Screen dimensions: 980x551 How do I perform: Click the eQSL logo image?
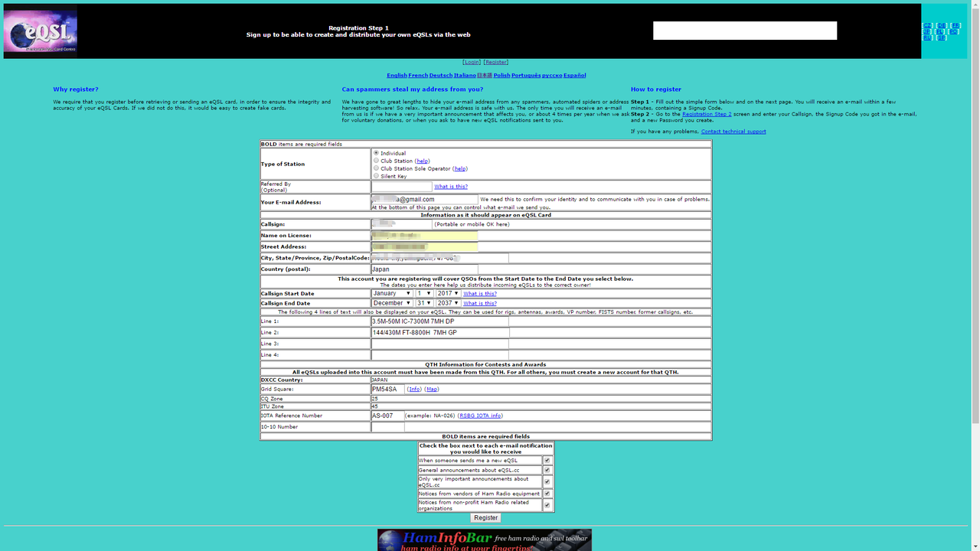pos(40,31)
